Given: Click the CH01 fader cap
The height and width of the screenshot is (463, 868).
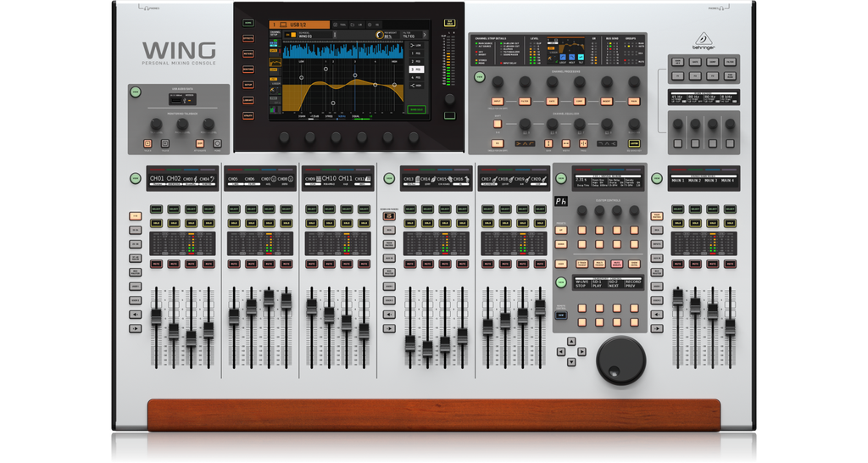Looking at the screenshot, I should (x=156, y=317).
